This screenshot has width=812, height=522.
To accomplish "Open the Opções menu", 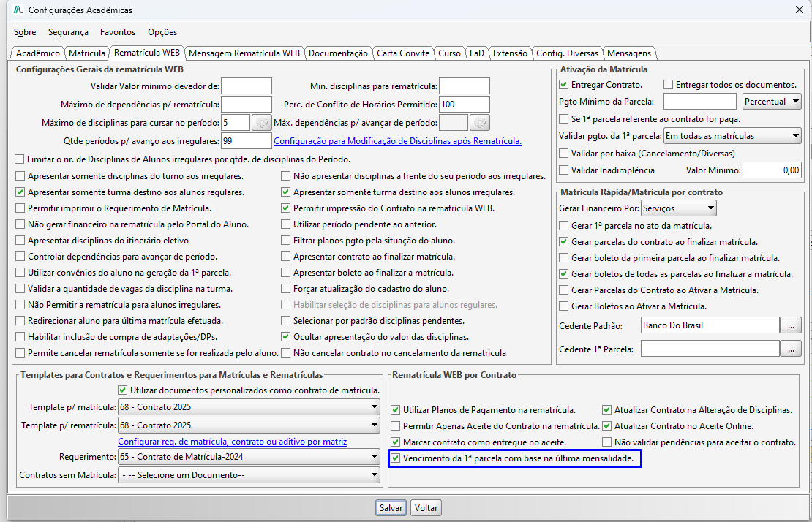I will tap(162, 32).
